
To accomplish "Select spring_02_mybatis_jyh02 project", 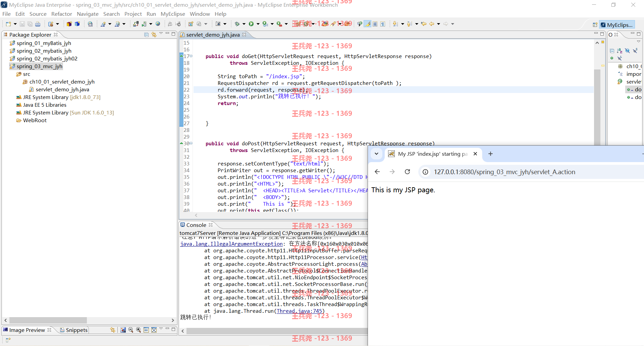I will tap(47, 58).
